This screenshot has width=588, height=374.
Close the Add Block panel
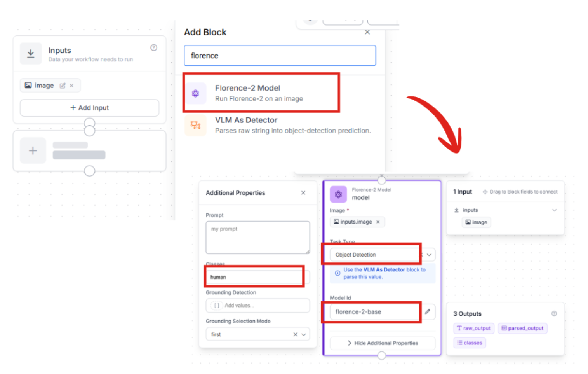pyautogui.click(x=367, y=32)
